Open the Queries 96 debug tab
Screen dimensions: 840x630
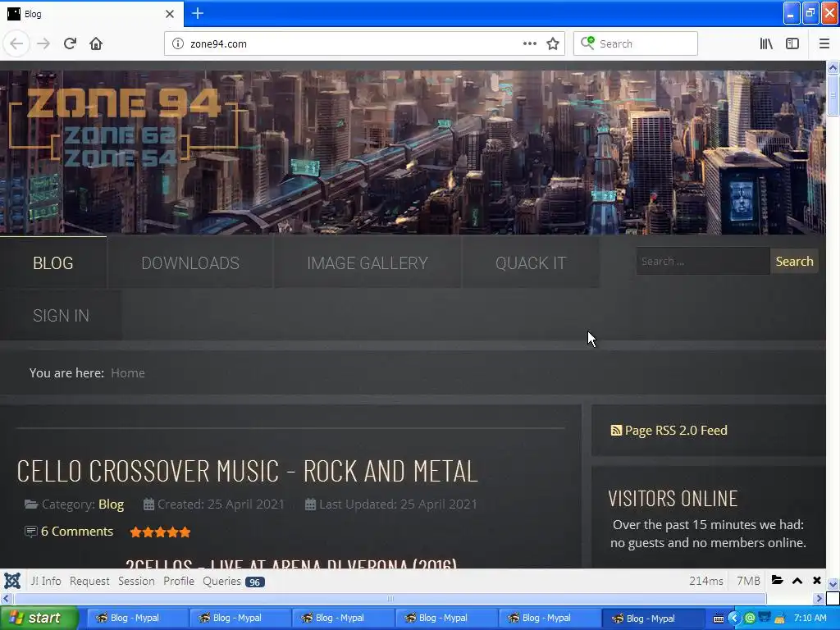point(234,582)
